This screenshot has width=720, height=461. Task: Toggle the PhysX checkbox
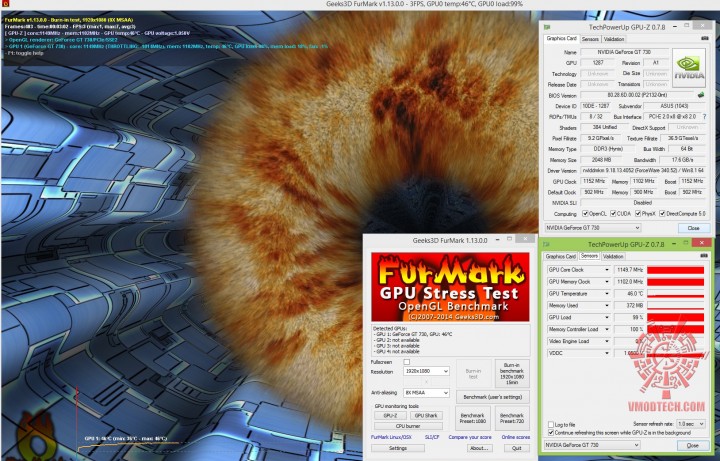(638, 214)
